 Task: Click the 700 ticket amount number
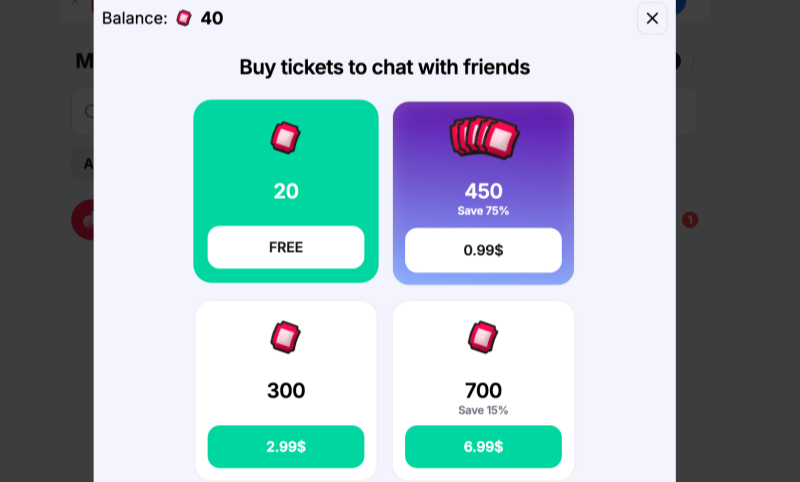(x=483, y=391)
